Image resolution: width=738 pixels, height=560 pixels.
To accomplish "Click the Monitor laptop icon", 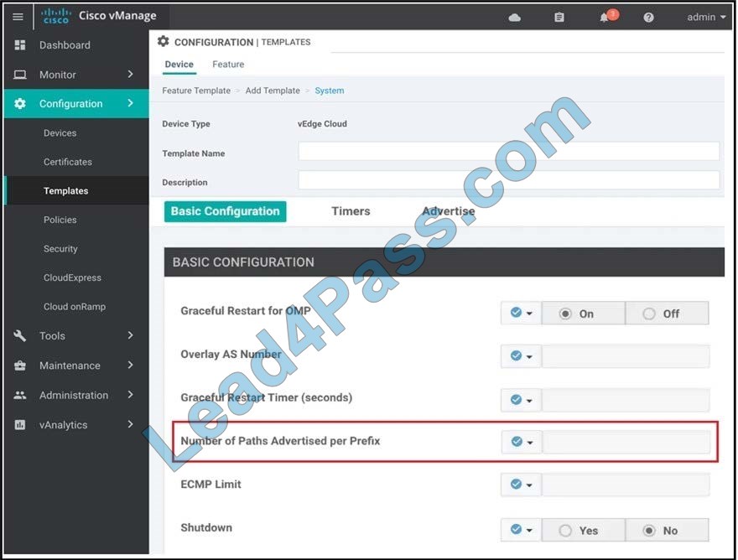I will click(x=20, y=75).
